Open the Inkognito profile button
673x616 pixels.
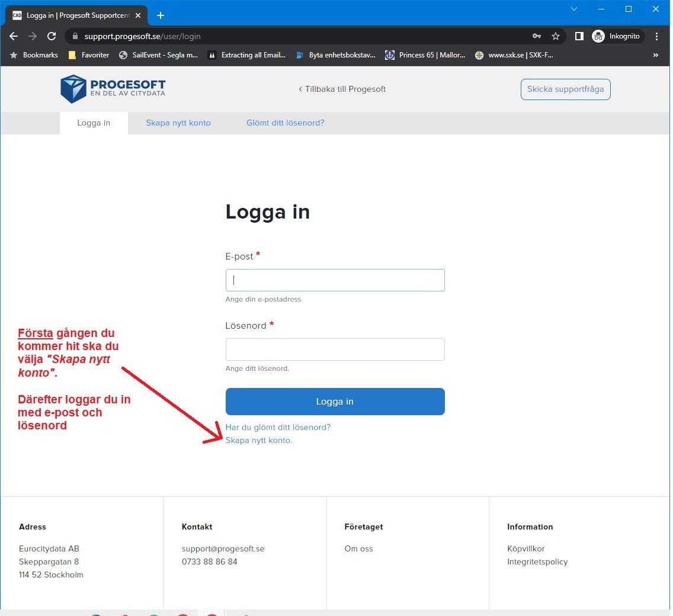[617, 37]
